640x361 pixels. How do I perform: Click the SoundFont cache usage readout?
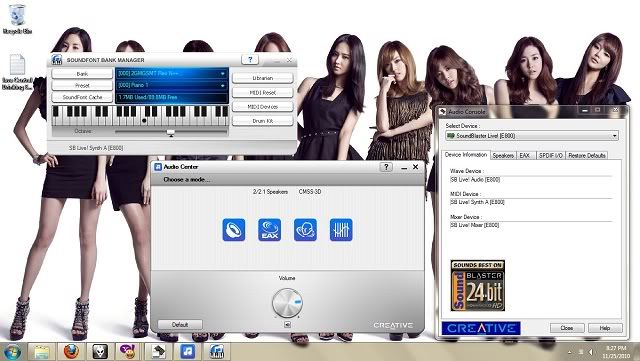point(171,97)
